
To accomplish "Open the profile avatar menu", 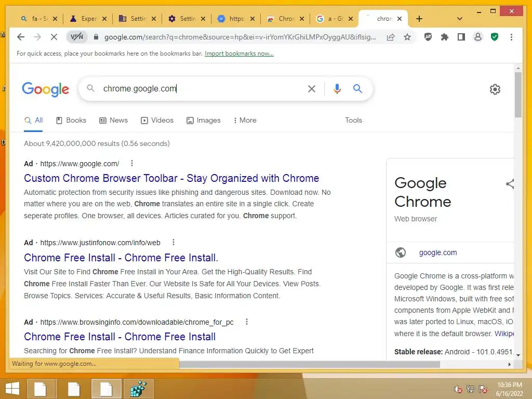I will pos(478,37).
